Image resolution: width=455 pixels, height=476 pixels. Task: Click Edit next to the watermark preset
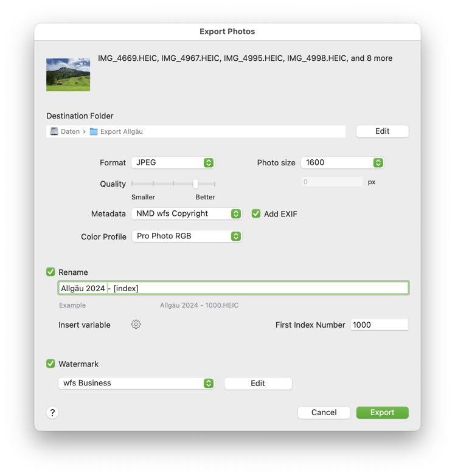click(x=258, y=383)
